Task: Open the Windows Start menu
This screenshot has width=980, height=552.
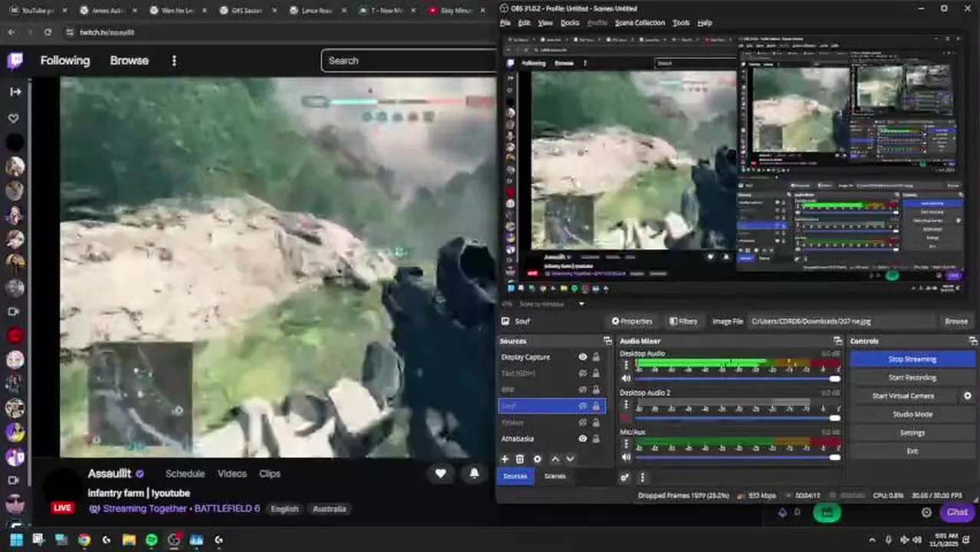Action: coord(15,540)
